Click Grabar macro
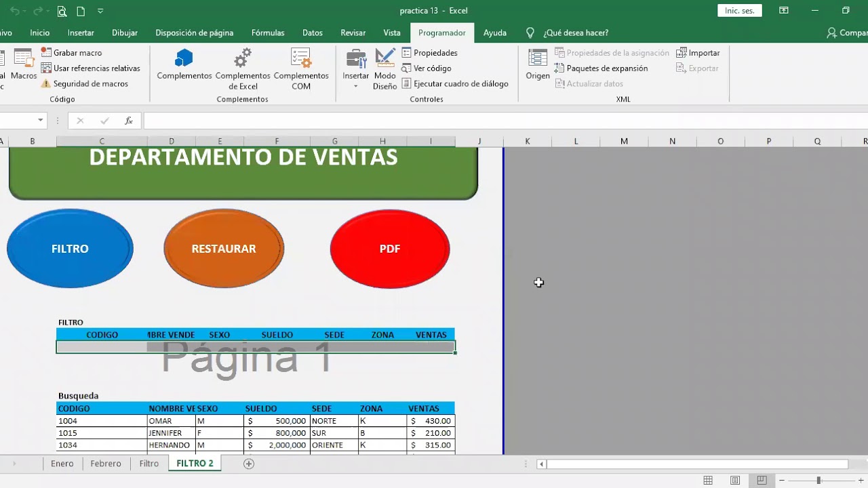The width and height of the screenshot is (868, 488). point(72,53)
